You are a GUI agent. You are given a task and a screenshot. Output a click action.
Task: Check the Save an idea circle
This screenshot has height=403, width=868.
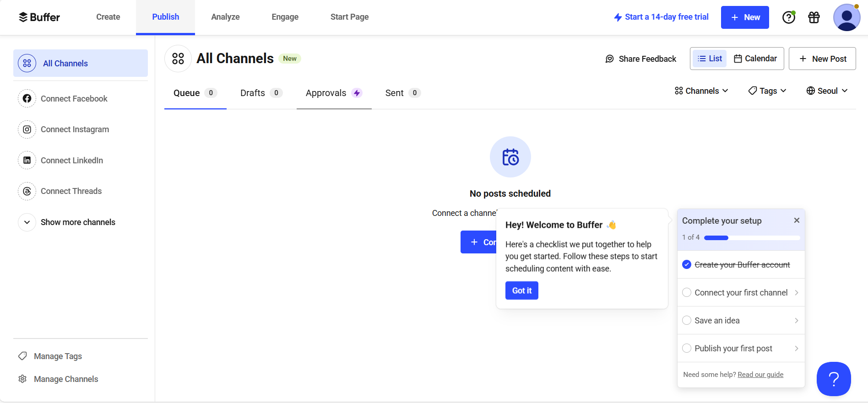coord(687,320)
